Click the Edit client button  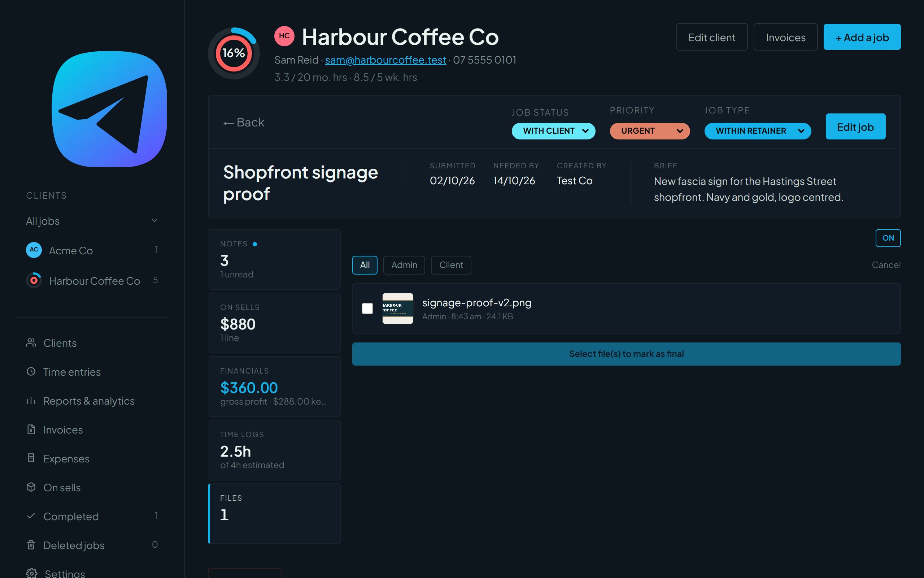(712, 37)
